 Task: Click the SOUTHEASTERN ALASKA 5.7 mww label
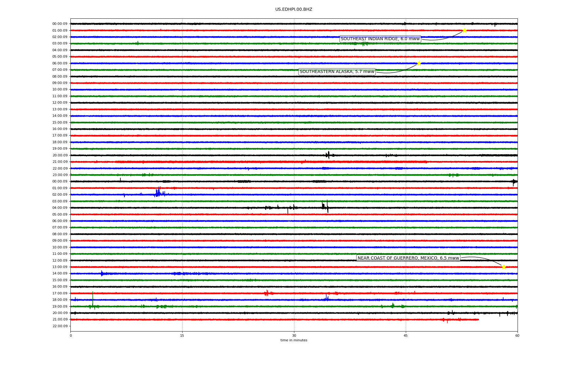[337, 72]
